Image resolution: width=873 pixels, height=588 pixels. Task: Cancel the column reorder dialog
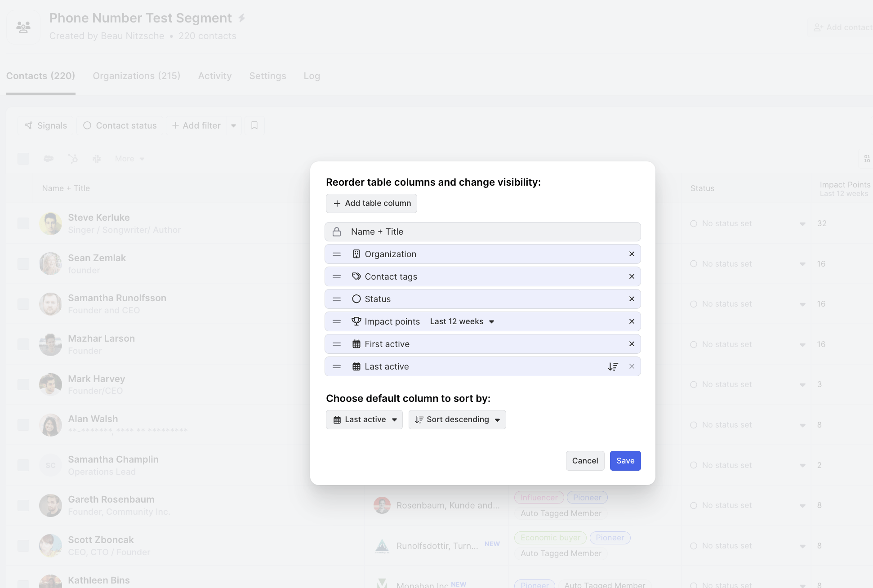click(x=585, y=461)
